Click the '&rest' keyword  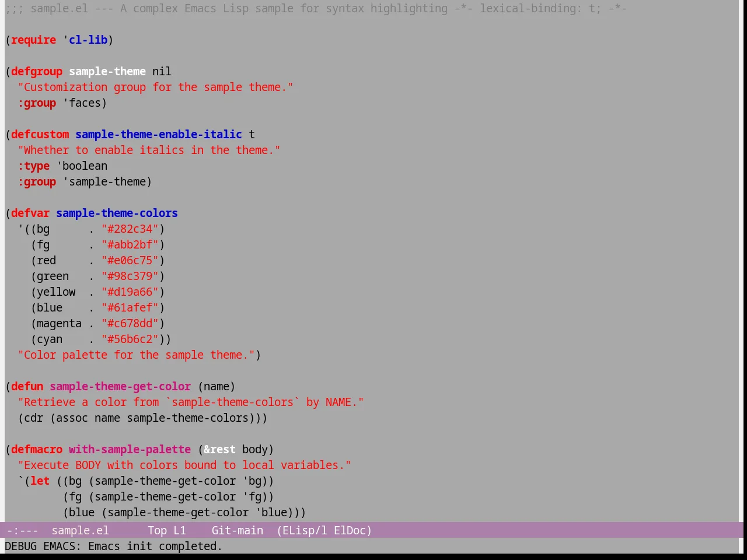click(x=219, y=449)
